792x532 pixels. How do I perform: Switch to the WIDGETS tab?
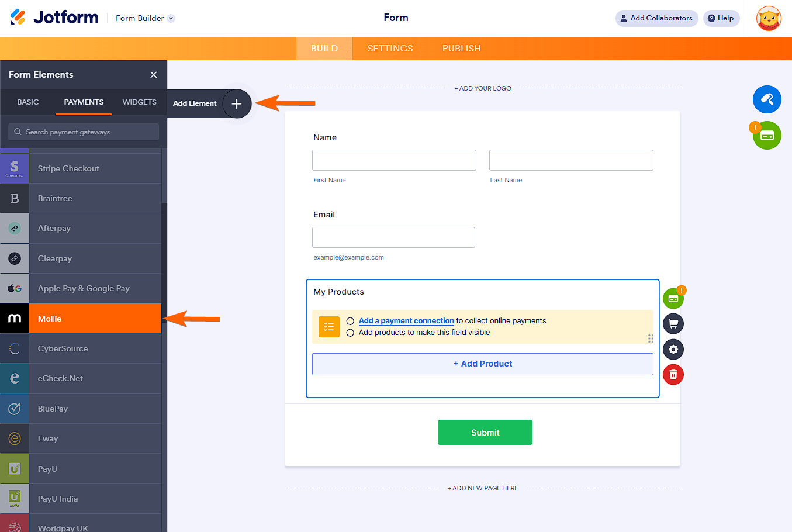tap(140, 102)
